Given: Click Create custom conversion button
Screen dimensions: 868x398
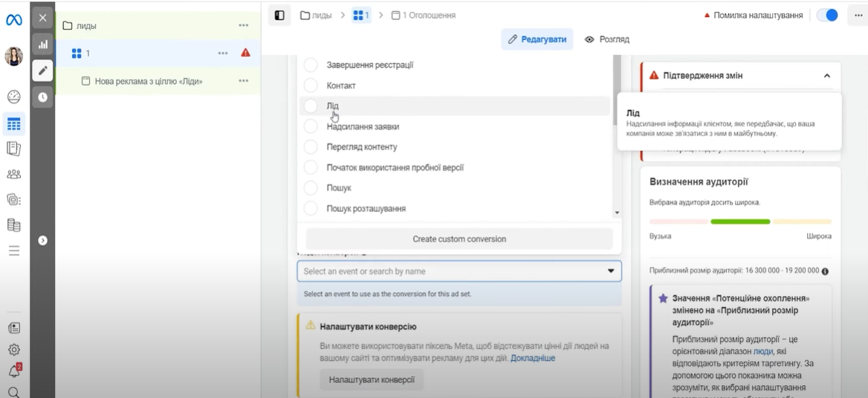Looking at the screenshot, I should click(459, 239).
